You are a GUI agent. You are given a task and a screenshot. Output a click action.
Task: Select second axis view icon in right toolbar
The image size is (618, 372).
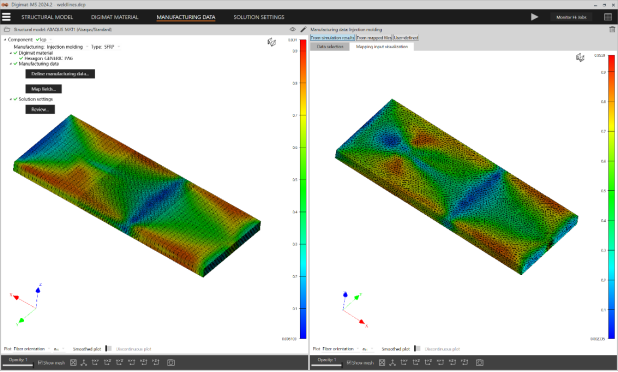click(x=416, y=363)
